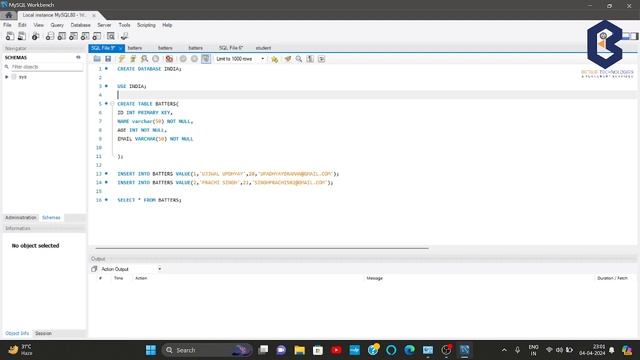Create a new SQL tab from main toolbar
Viewport: 640px width, 360px height.
pyautogui.click(x=10, y=36)
